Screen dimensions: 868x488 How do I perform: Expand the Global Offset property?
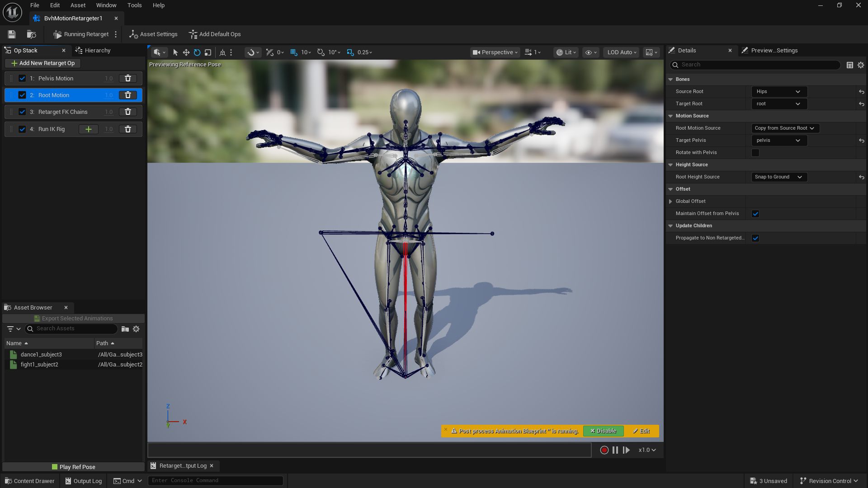[x=670, y=202]
